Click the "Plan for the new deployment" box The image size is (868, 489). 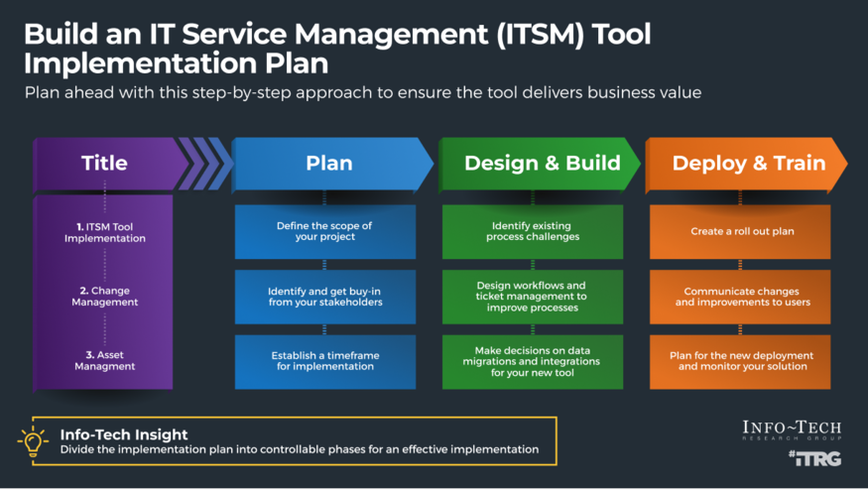click(741, 361)
